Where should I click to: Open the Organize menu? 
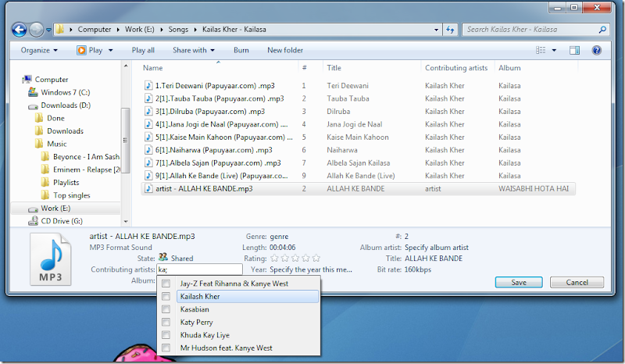click(x=39, y=50)
